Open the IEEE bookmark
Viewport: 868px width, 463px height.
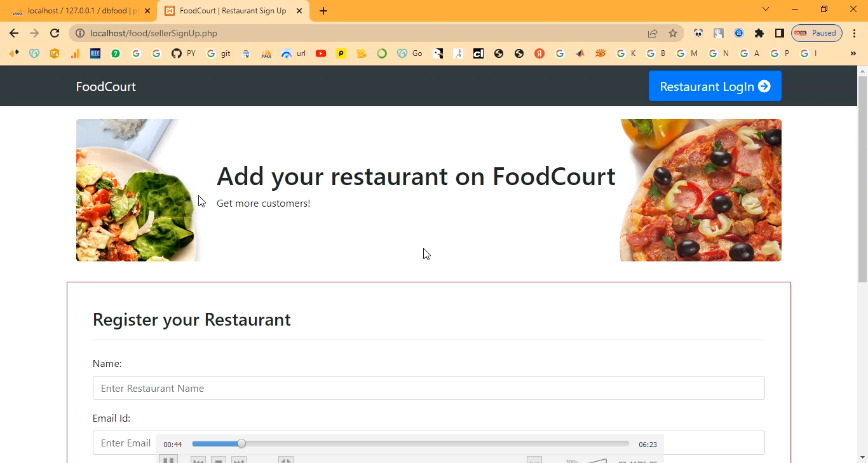(95, 53)
